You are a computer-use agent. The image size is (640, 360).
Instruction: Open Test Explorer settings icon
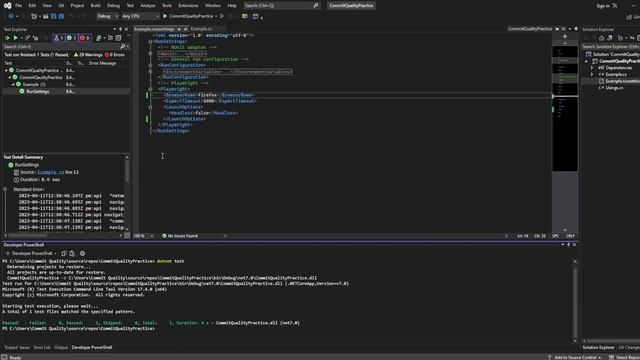[x=118, y=38]
